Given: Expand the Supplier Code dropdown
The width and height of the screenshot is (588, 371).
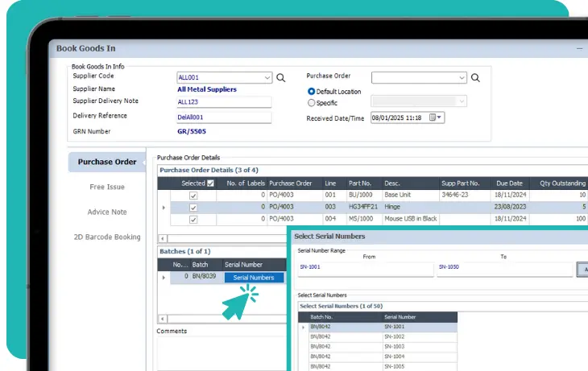Looking at the screenshot, I should (x=267, y=78).
